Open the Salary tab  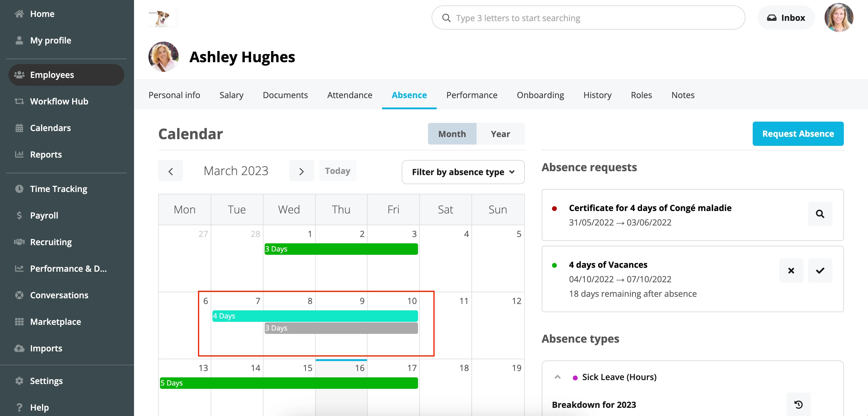coord(231,95)
